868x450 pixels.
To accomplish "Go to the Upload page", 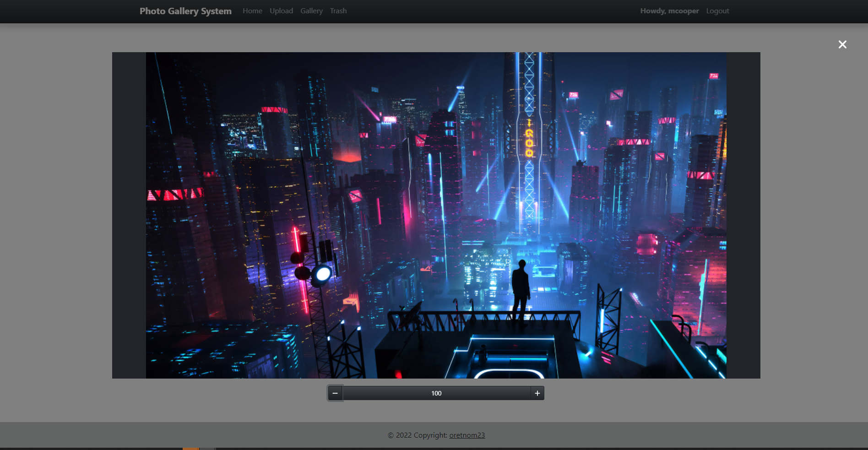I will [281, 11].
